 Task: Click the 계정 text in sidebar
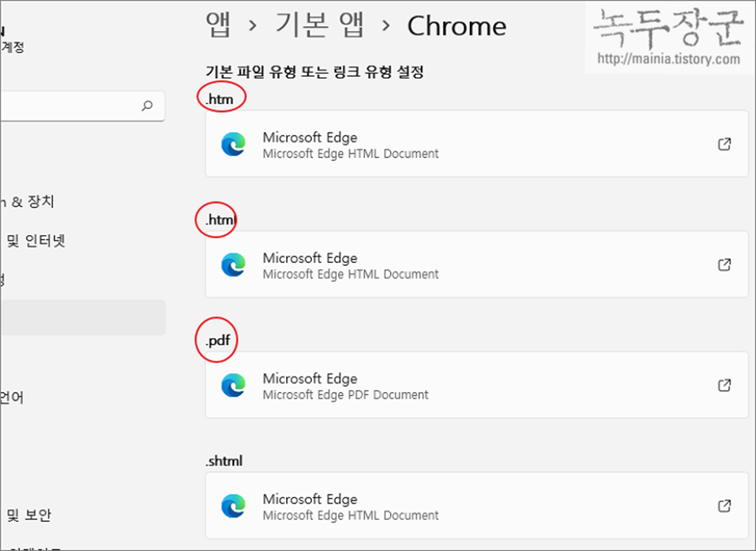point(12,47)
